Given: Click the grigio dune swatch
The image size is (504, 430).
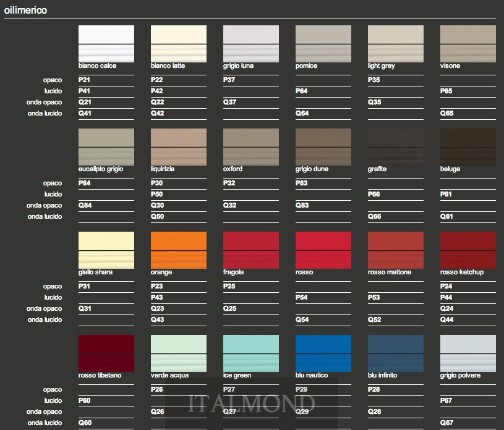Looking at the screenshot, I should (x=323, y=147).
